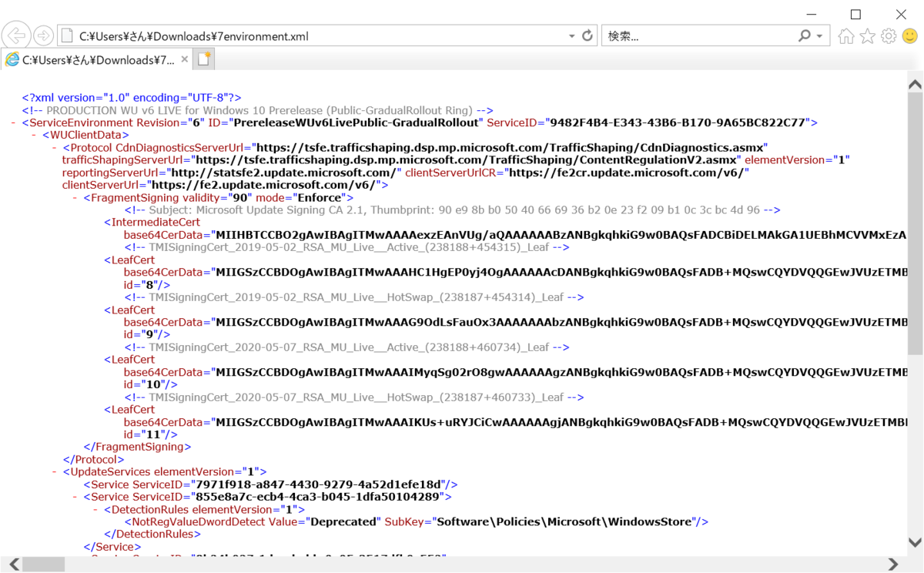924x573 pixels.
Task: Click the NotRegValueDwordDetect Value="Deprecated" line
Action: (x=416, y=521)
